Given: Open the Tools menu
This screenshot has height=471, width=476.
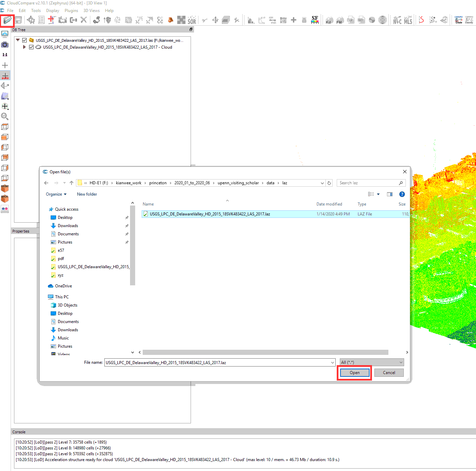Looking at the screenshot, I should pos(36,11).
